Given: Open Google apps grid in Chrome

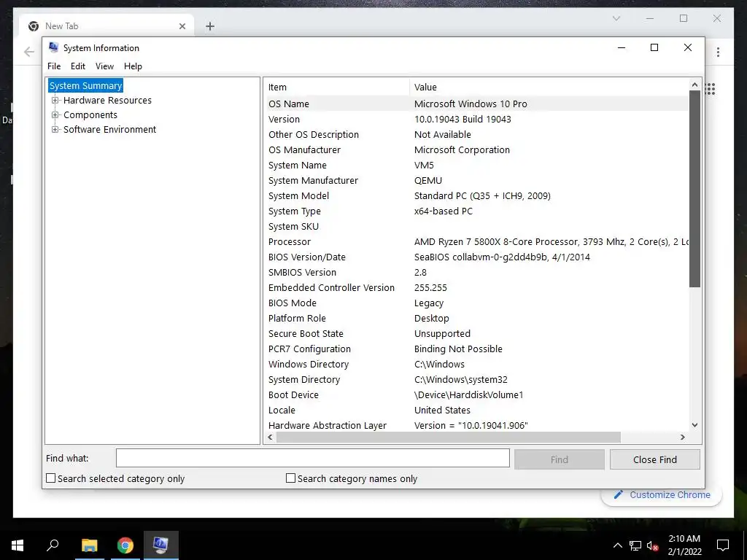Looking at the screenshot, I should coord(711,89).
